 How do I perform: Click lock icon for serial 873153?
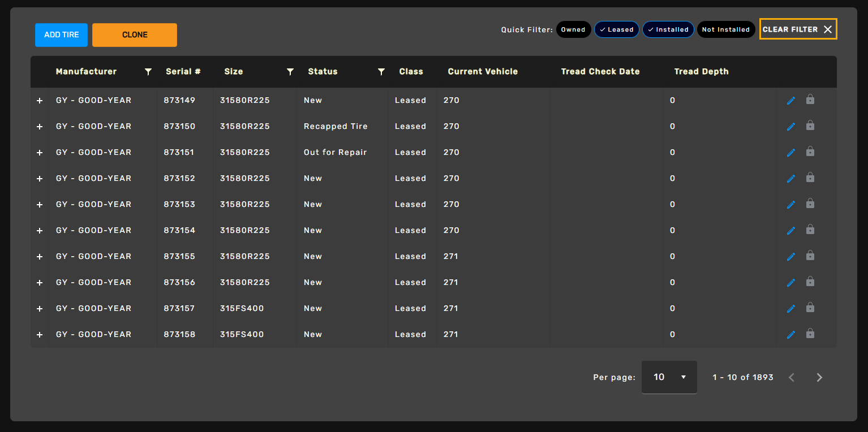[810, 204]
